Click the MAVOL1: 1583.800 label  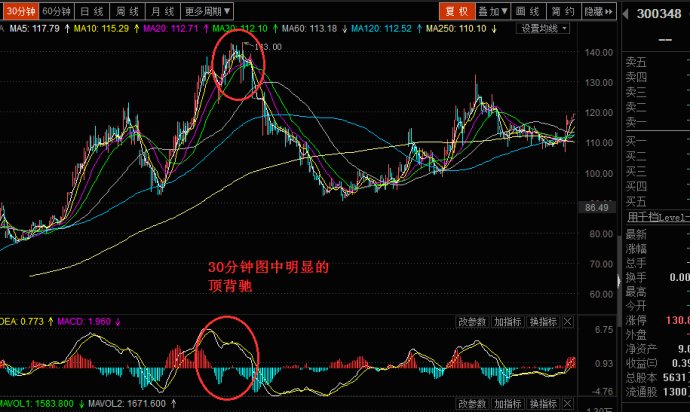(x=37, y=404)
